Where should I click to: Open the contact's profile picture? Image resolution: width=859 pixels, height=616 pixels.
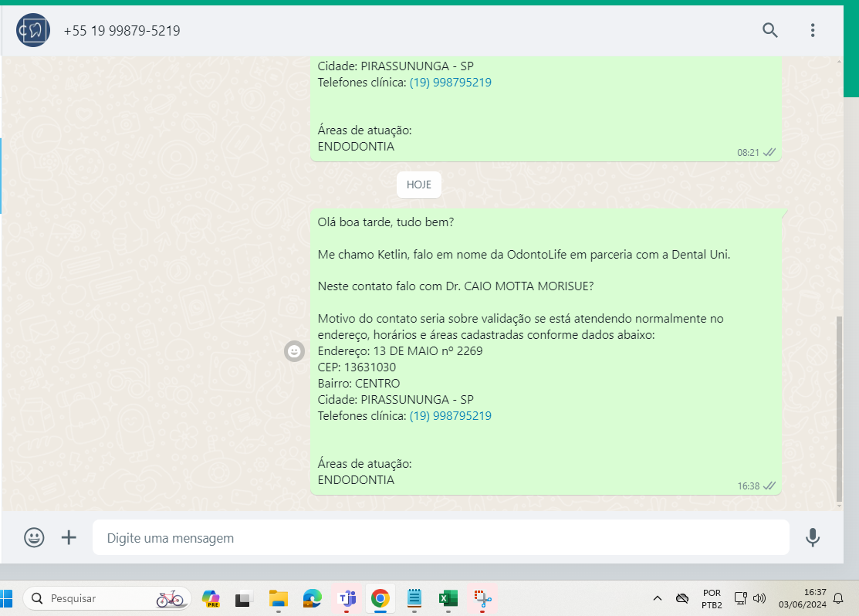tap(33, 30)
